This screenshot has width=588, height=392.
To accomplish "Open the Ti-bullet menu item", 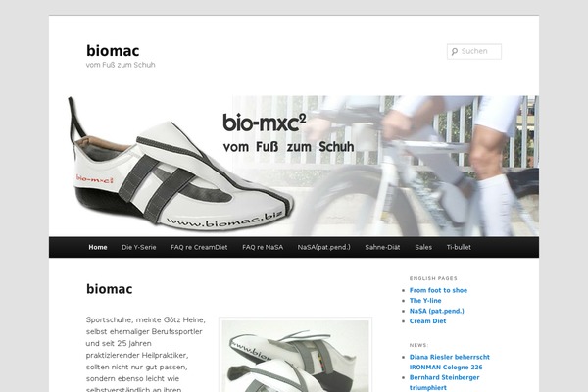I will [x=459, y=247].
